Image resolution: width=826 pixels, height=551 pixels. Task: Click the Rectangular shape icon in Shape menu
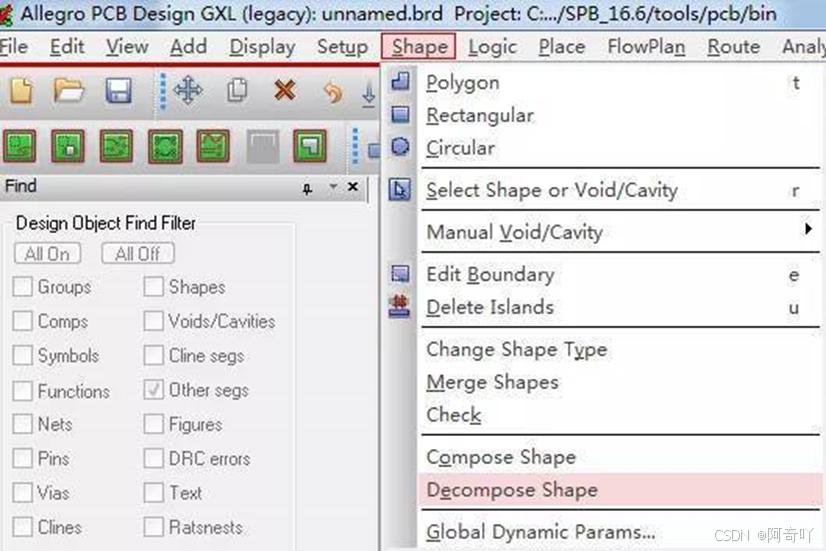click(400, 114)
